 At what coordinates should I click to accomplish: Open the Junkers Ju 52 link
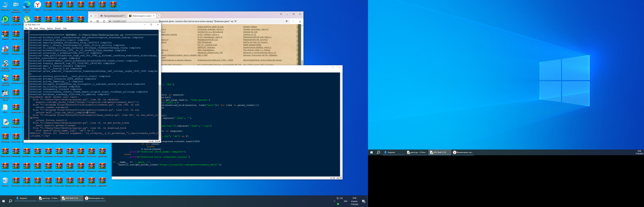point(250,34)
